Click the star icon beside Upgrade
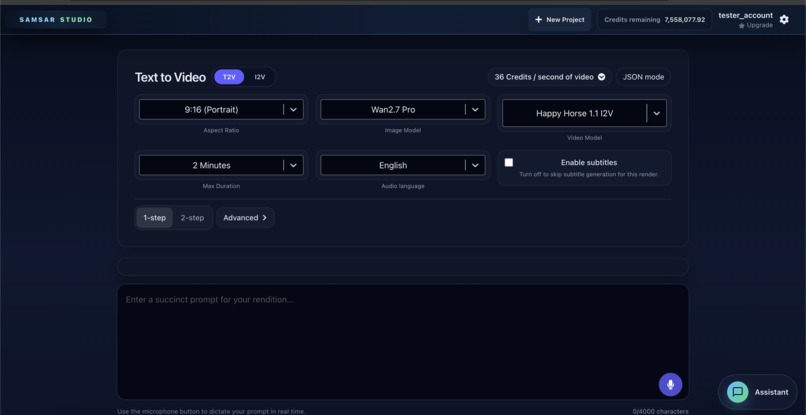806x415 pixels. pos(742,26)
